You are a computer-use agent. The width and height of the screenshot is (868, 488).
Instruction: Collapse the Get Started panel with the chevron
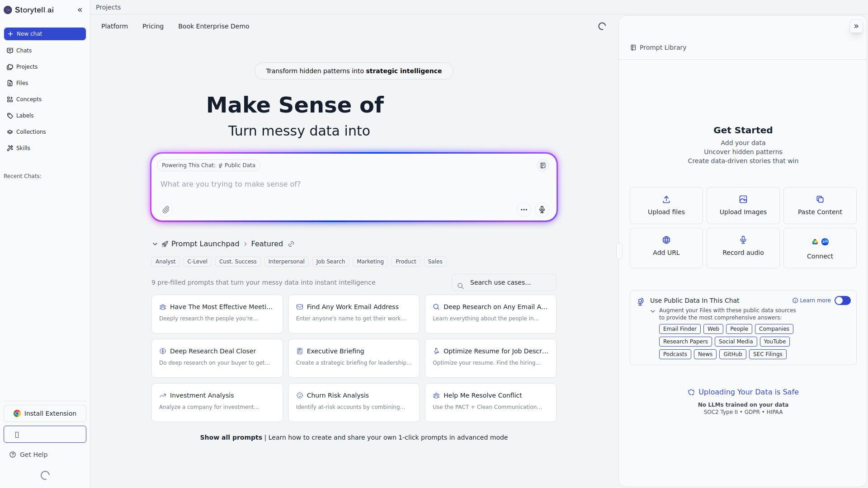tap(856, 26)
